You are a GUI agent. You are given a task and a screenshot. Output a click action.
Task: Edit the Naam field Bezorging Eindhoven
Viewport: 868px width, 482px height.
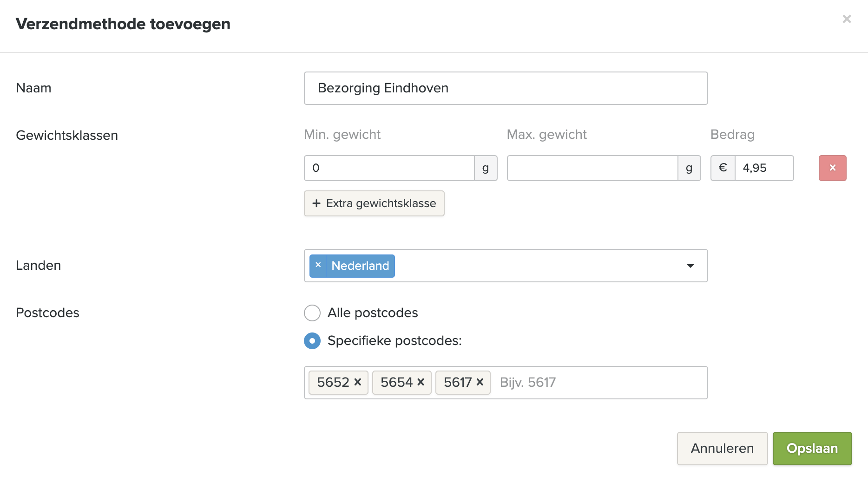point(506,88)
